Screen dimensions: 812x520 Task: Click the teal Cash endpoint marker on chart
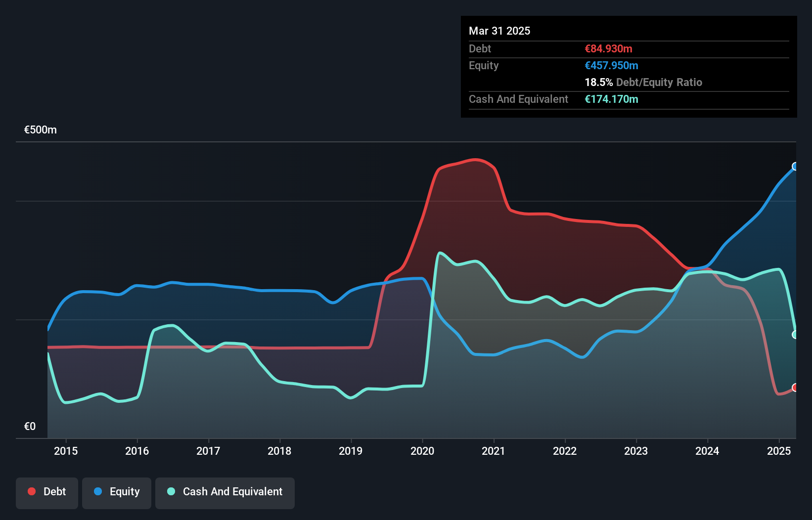pos(795,335)
